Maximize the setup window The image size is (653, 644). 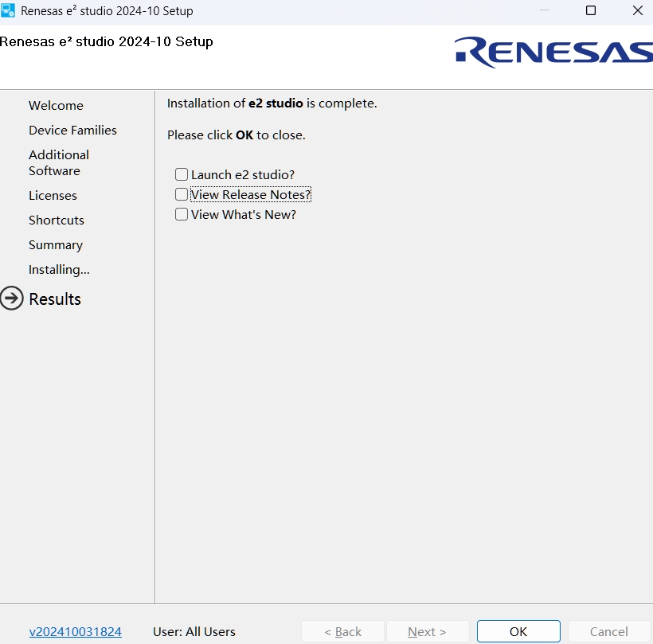pos(591,11)
